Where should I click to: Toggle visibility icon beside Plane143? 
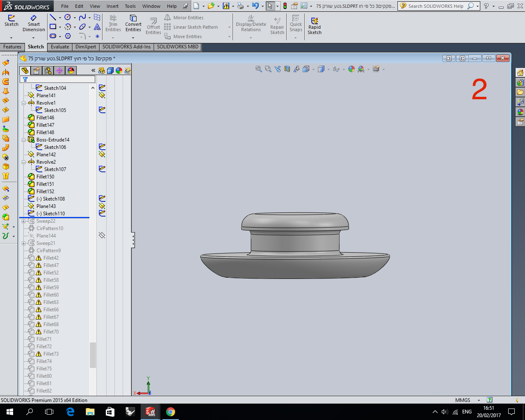point(102,206)
